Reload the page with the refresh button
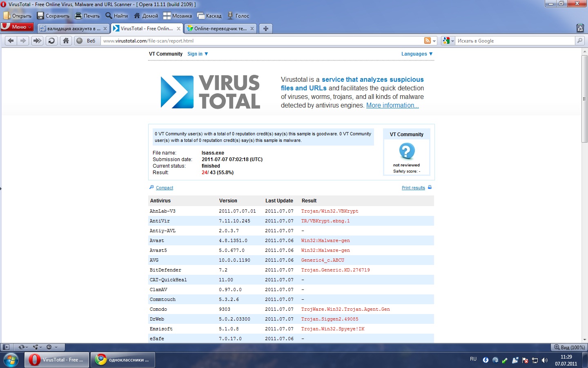Image resolution: width=588 pixels, height=368 pixels. (51, 40)
